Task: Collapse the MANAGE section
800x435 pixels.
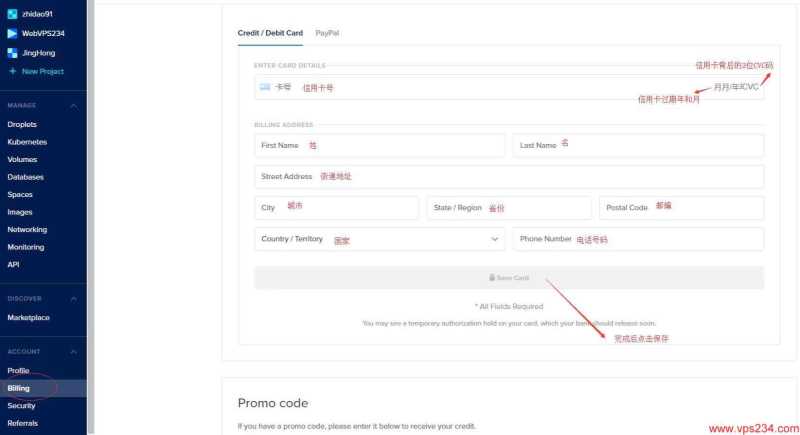Action: point(73,106)
